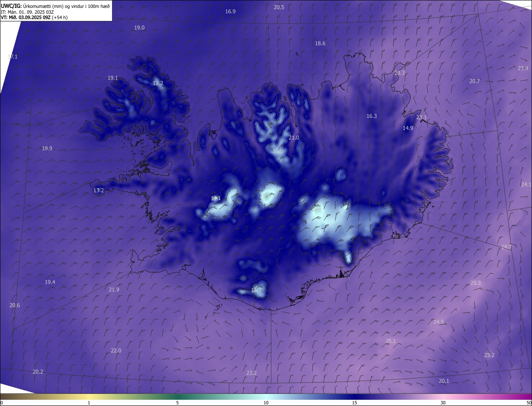The width and height of the screenshot is (532, 406).
Task: Click the map value 19.1
Action: [113, 78]
